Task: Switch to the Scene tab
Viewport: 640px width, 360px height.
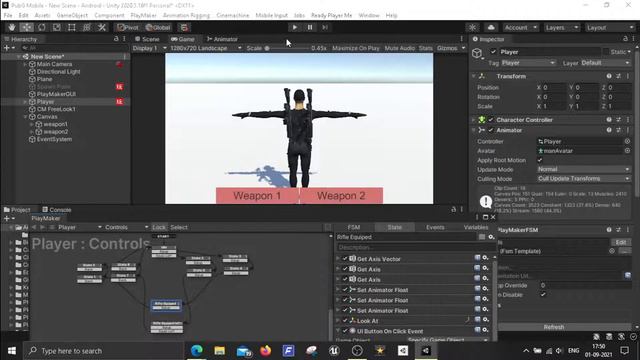Action: tap(147, 39)
